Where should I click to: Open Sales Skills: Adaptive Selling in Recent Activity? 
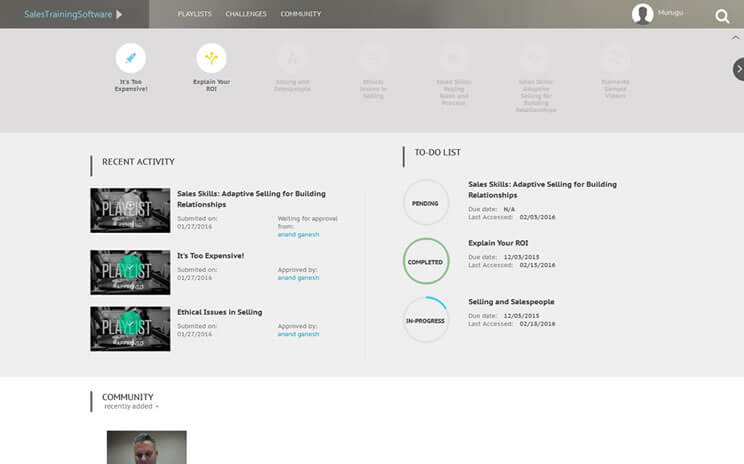[251, 199]
